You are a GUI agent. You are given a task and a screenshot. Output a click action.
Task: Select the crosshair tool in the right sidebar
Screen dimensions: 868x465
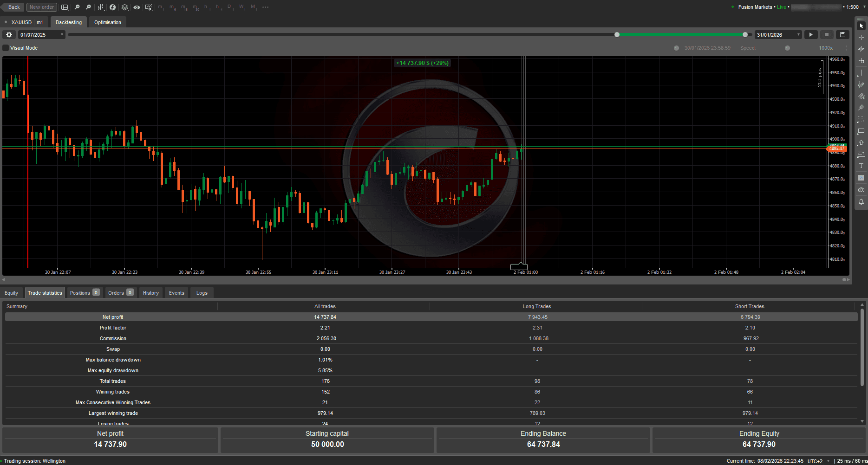tap(861, 37)
